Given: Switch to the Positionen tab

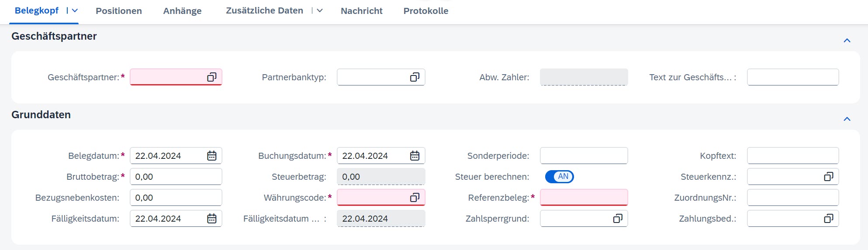Looking at the screenshot, I should 119,11.
